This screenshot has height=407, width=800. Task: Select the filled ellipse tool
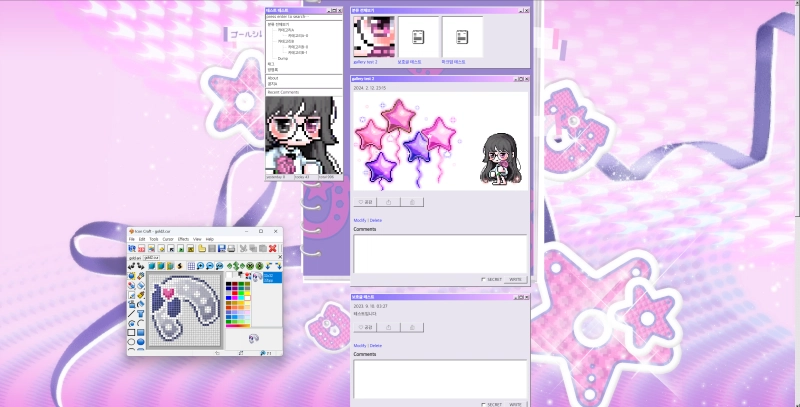(x=141, y=341)
